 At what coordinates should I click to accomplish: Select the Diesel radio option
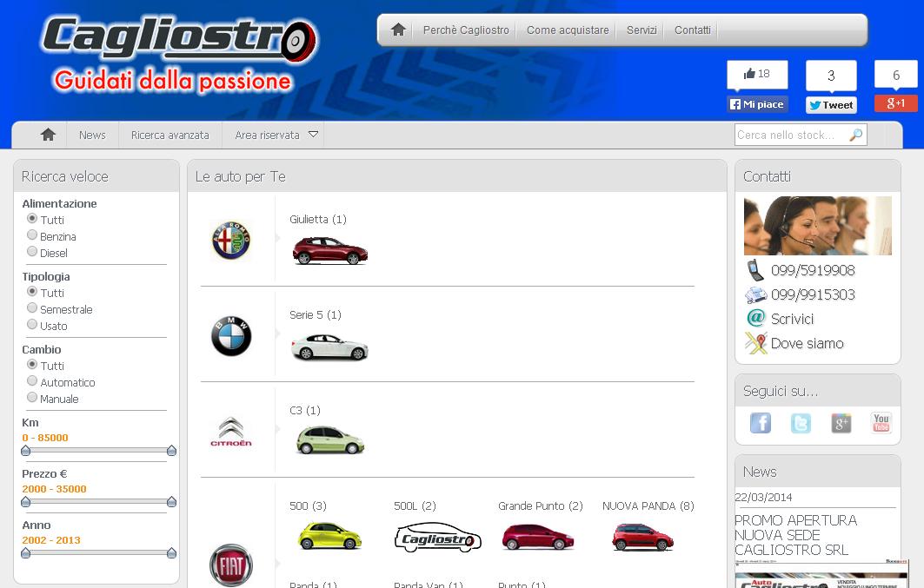pyautogui.click(x=32, y=251)
